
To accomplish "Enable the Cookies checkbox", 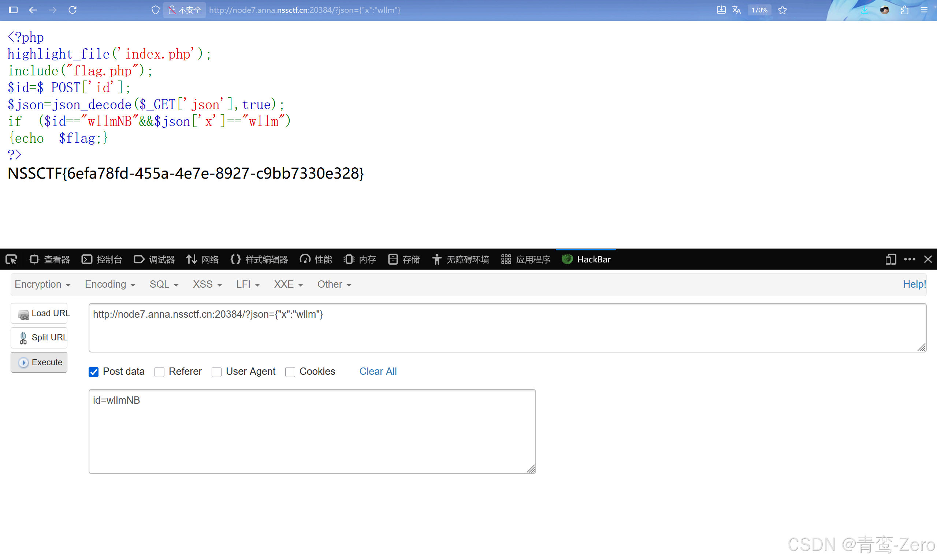I will [290, 372].
